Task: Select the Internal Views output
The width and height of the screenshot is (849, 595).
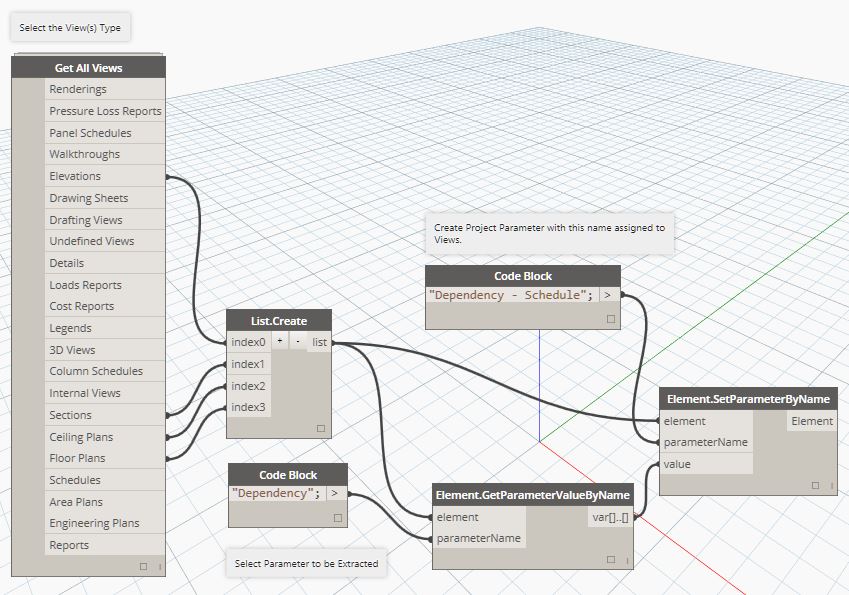Action: [105, 393]
